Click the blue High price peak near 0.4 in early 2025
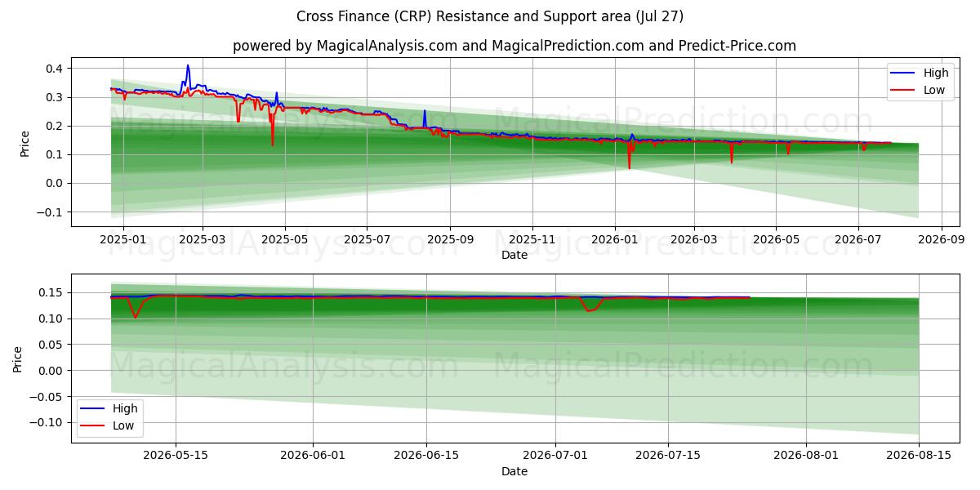 tap(188, 66)
